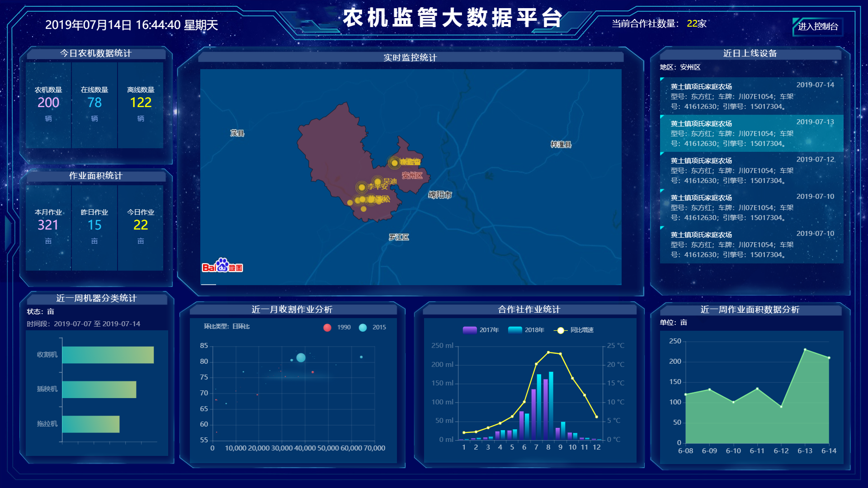Click the 李平安 yellow map marker
The image size is (868, 488).
pyautogui.click(x=361, y=187)
